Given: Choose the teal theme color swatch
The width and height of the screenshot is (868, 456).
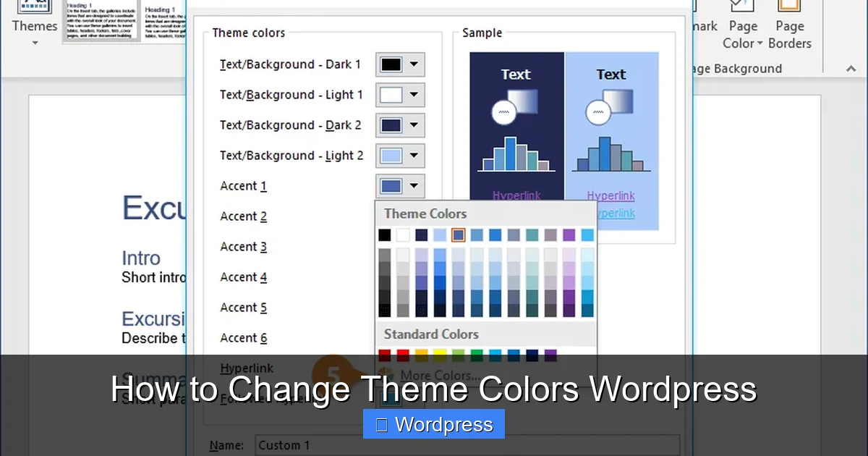Looking at the screenshot, I should (x=532, y=235).
